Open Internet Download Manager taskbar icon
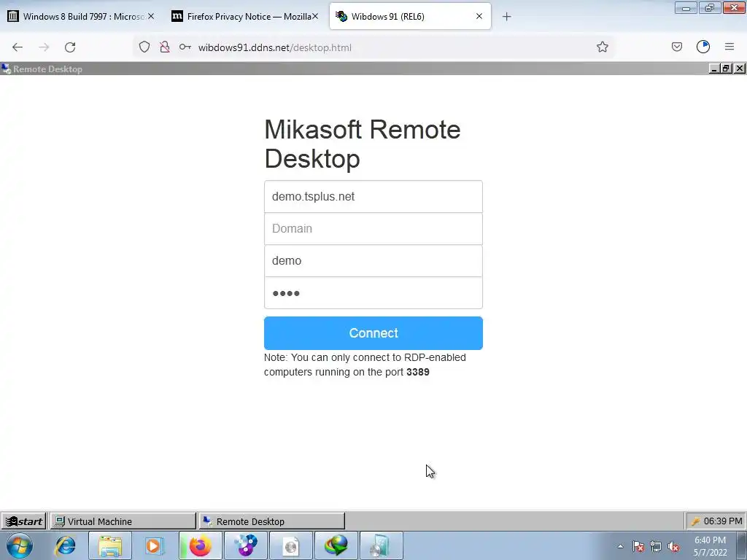 click(x=336, y=545)
